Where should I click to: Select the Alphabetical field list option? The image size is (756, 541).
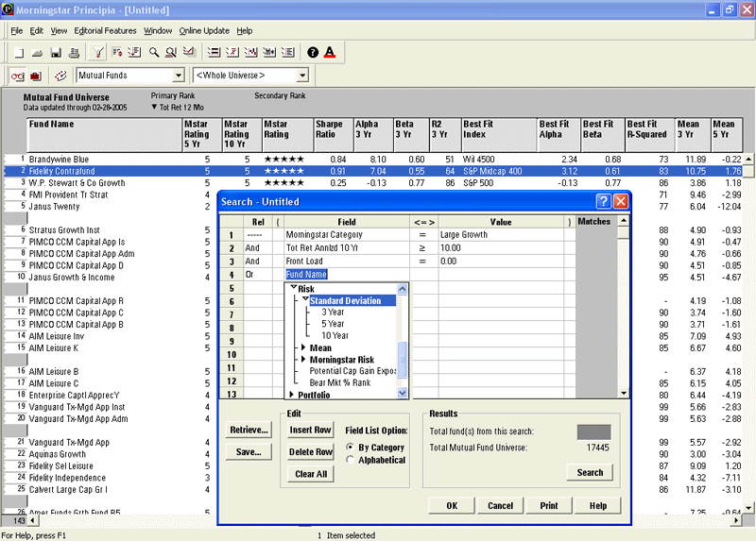352,460
